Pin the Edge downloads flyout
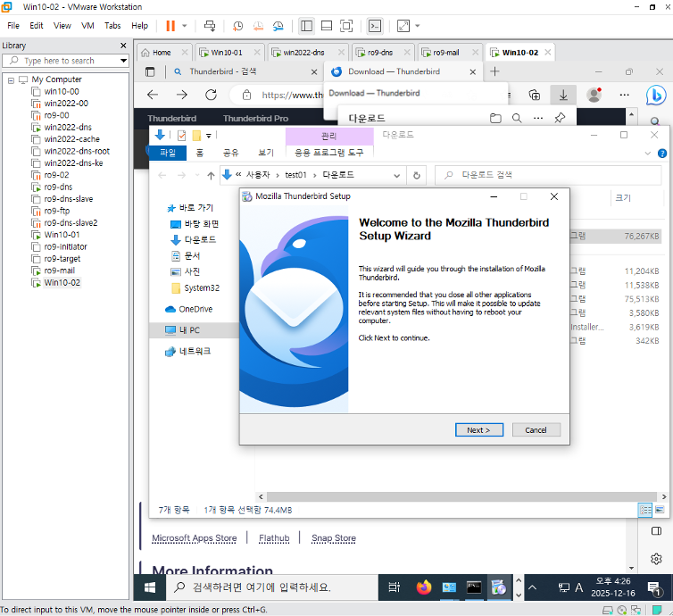The height and width of the screenshot is (616, 673). (560, 118)
